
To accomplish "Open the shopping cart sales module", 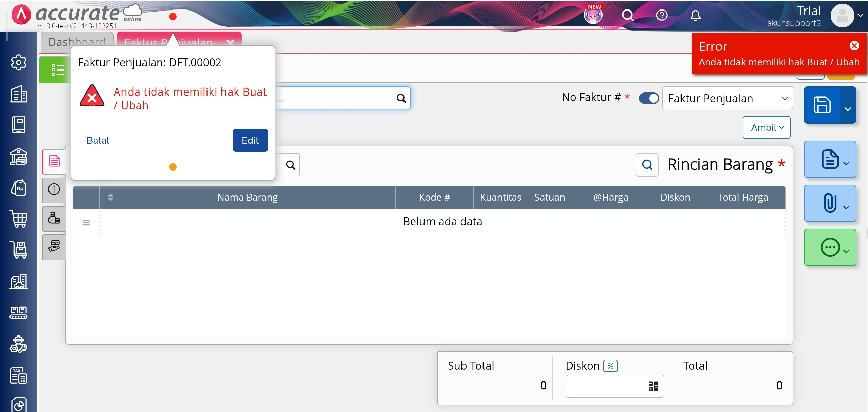I will tap(19, 219).
